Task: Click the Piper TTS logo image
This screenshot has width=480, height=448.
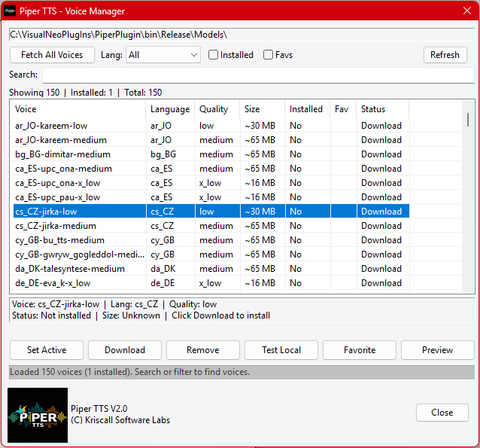Action: click(x=38, y=415)
